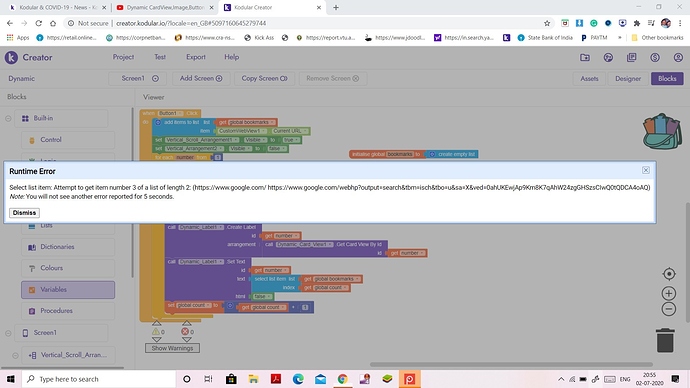Image resolution: width=690 pixels, height=388 pixels.
Task: Open the Export menu
Action: coord(196,57)
